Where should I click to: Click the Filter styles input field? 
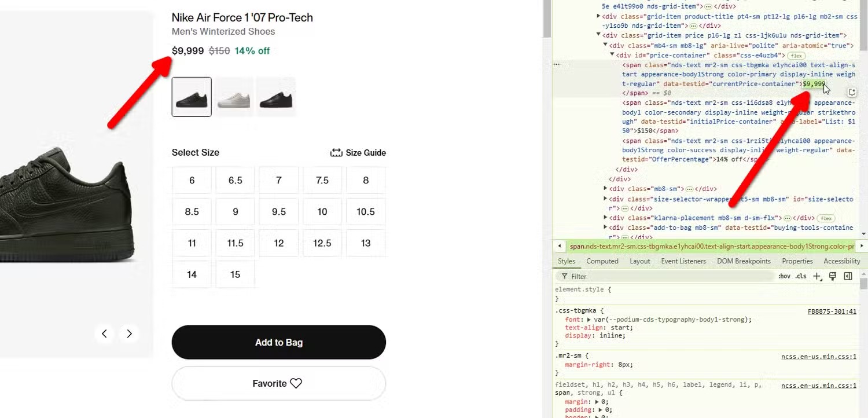(665, 277)
